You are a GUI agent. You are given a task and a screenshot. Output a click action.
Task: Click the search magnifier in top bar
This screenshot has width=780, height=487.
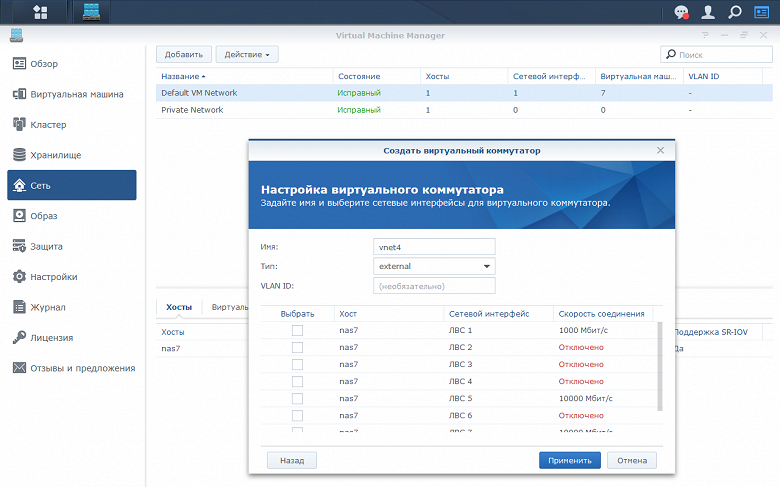pos(735,12)
